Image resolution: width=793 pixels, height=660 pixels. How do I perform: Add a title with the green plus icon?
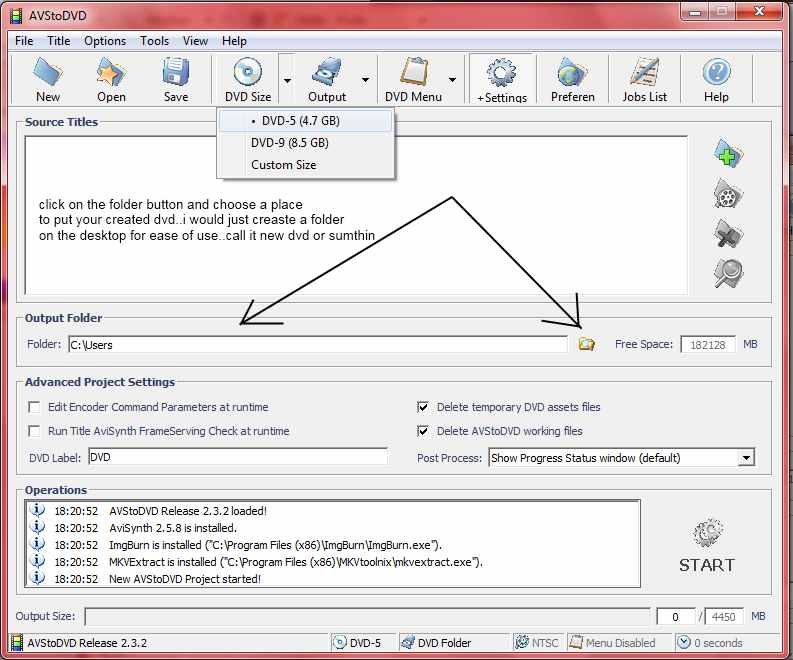pos(728,153)
